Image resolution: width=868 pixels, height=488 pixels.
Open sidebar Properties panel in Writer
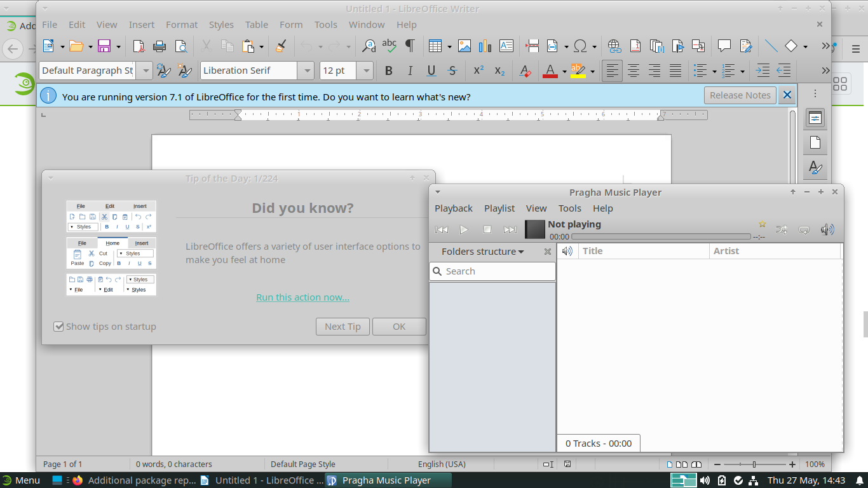pyautogui.click(x=815, y=118)
